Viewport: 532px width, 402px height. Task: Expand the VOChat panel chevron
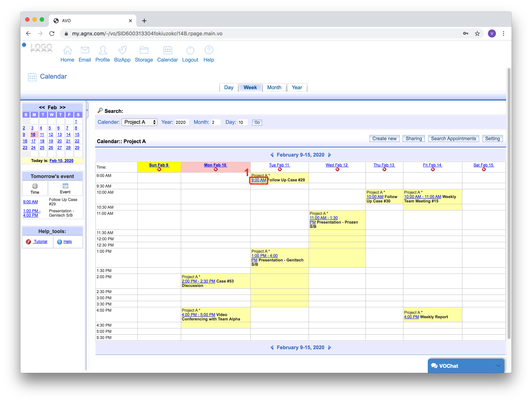point(498,366)
